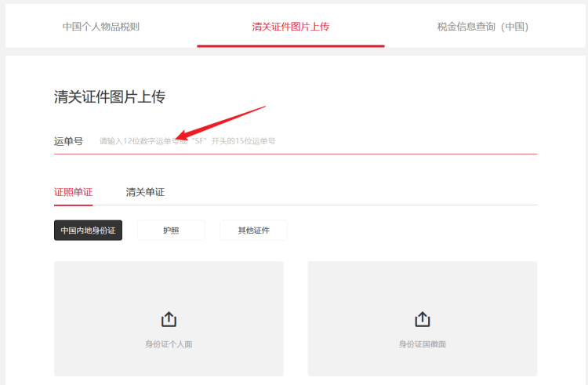Click the 身份证个人面 caption text
Screen dimensions: 588x385
pyautogui.click(x=169, y=343)
